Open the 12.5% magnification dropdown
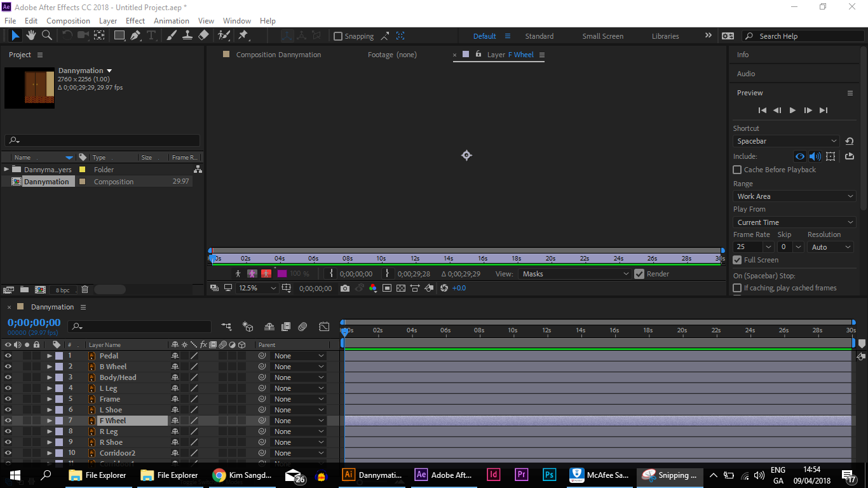Viewport: 868px width, 488px height. point(257,288)
